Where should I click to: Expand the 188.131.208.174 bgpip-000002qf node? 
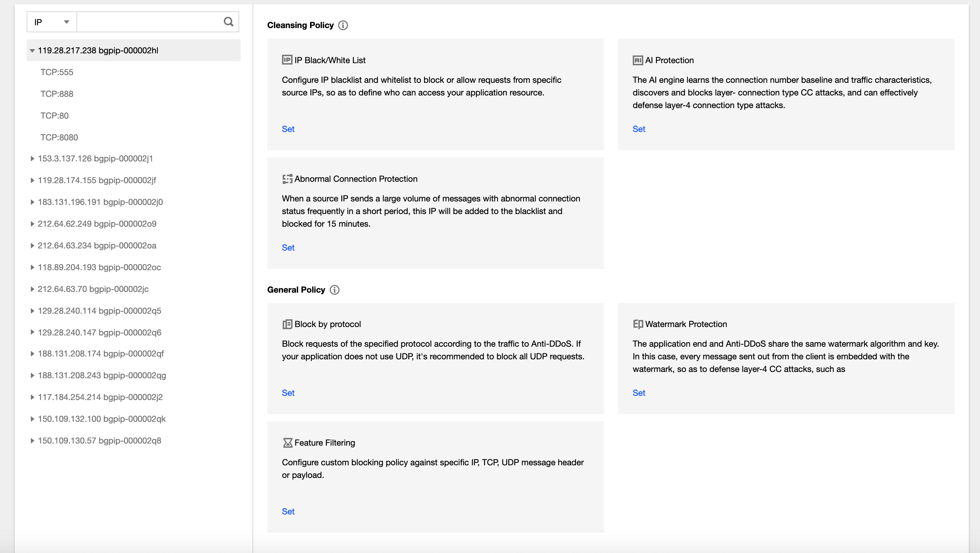[32, 354]
